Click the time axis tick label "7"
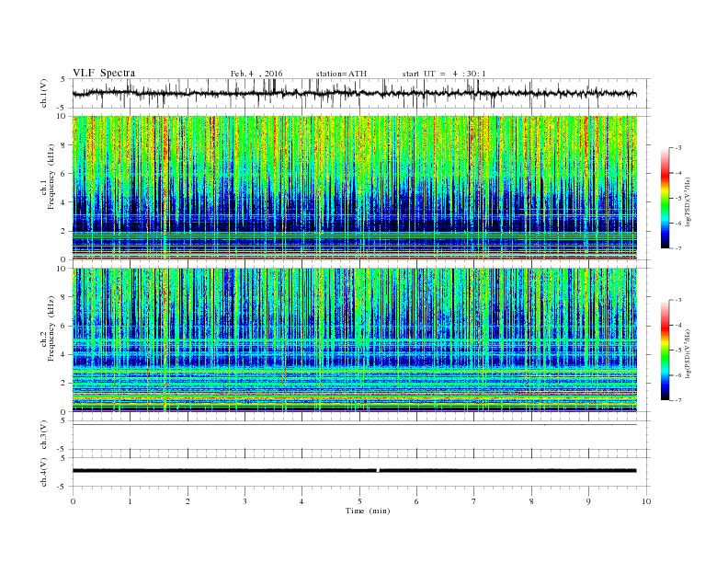 pyautogui.click(x=474, y=501)
